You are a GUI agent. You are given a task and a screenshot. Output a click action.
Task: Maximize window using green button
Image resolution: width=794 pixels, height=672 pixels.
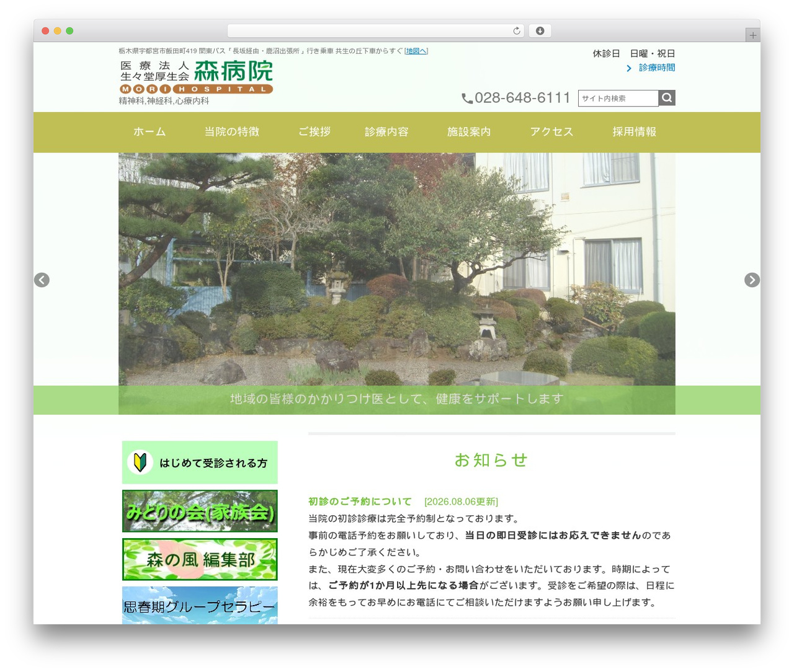click(x=69, y=31)
